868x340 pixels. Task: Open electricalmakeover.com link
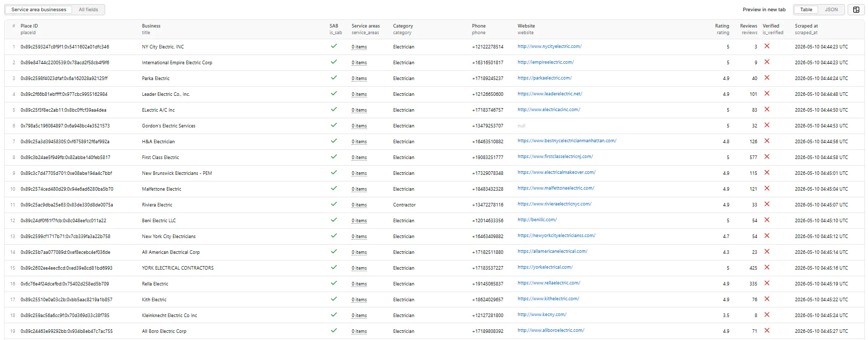(556, 172)
